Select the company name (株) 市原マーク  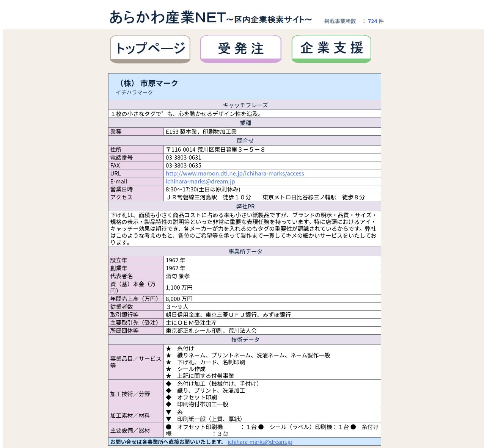click(x=147, y=83)
